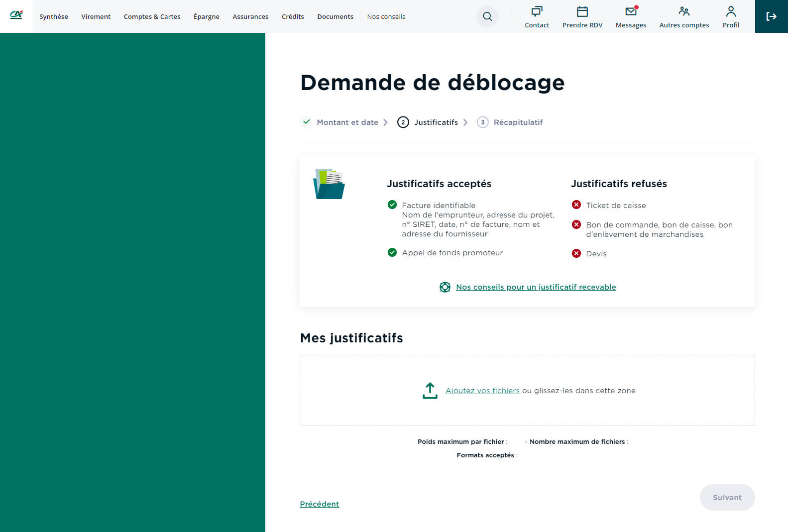
Task: Open Autres comptes people icon
Action: pyautogui.click(x=684, y=11)
